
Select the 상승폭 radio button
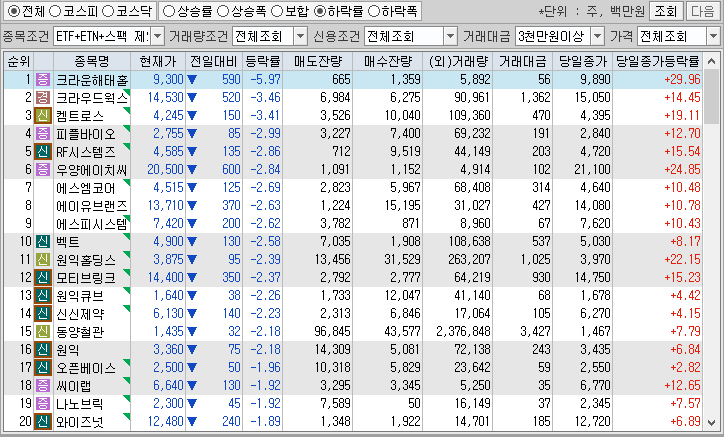click(223, 11)
